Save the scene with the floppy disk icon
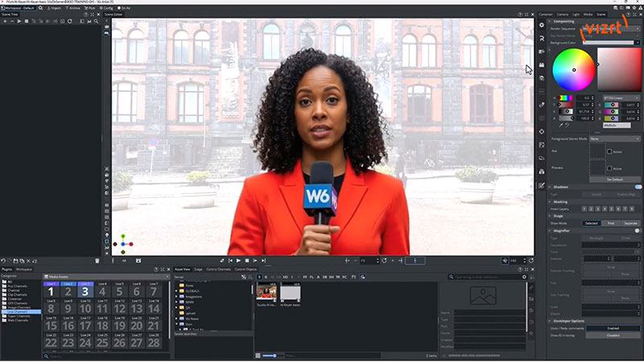The width and height of the screenshot is (644, 362). 15,261
